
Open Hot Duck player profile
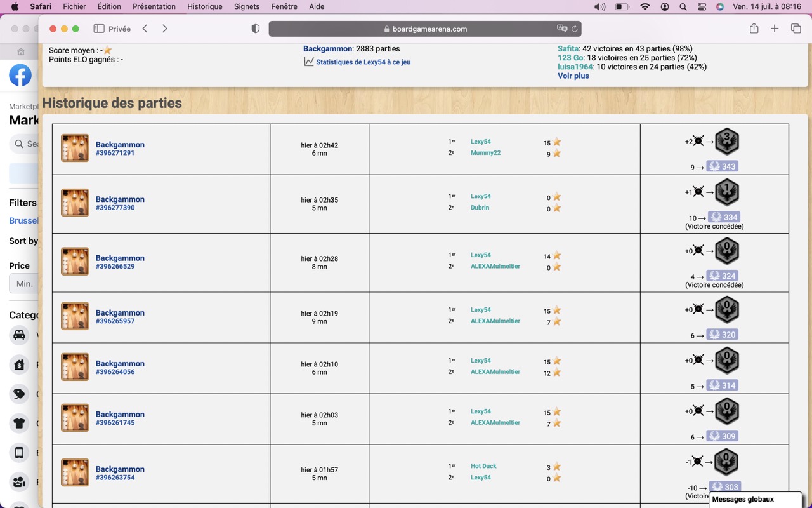[x=483, y=466]
